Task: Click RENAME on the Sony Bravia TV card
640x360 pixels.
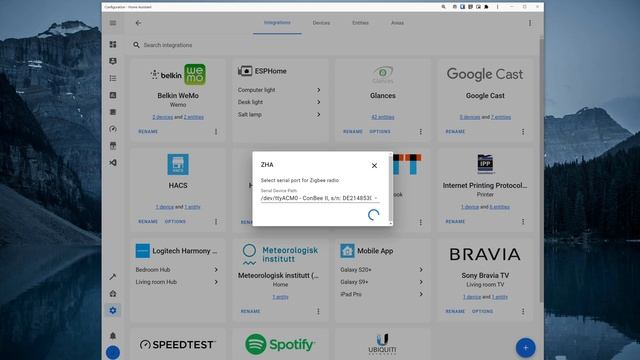Action: (455, 311)
